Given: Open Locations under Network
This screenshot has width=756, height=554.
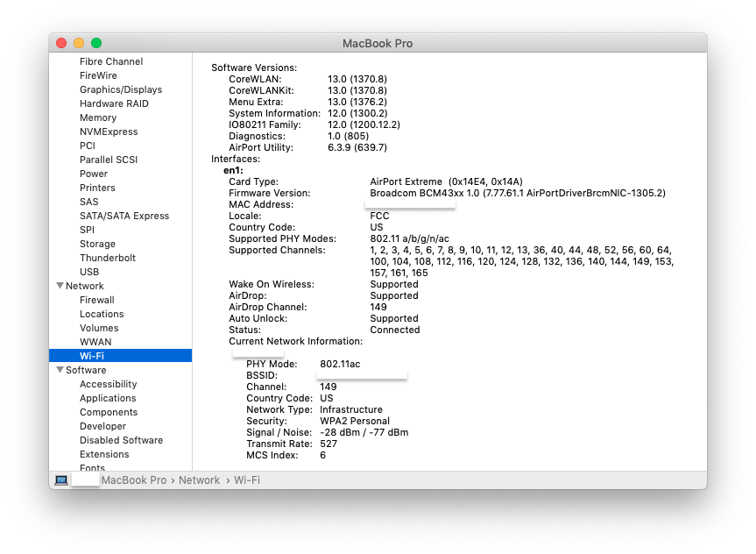Looking at the screenshot, I should [x=102, y=314].
